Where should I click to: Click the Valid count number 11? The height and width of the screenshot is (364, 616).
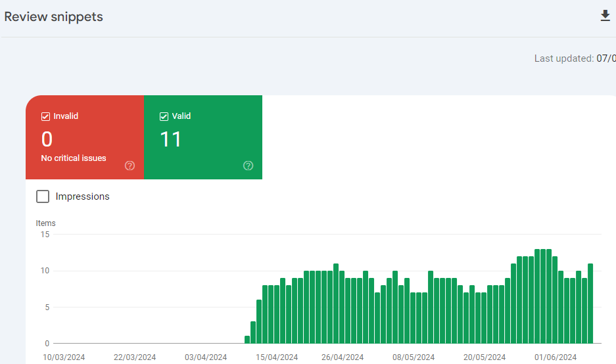171,139
